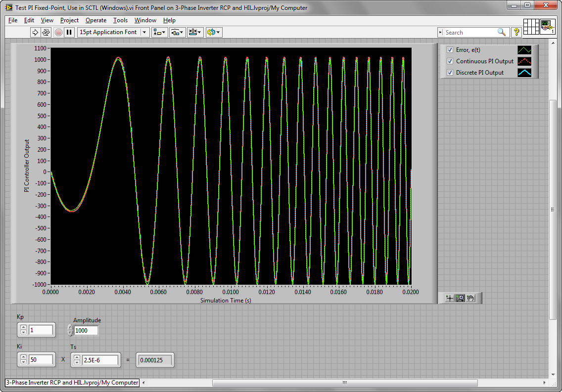Click the Pause button in the toolbar
The width and height of the screenshot is (562, 392).
coord(69,32)
